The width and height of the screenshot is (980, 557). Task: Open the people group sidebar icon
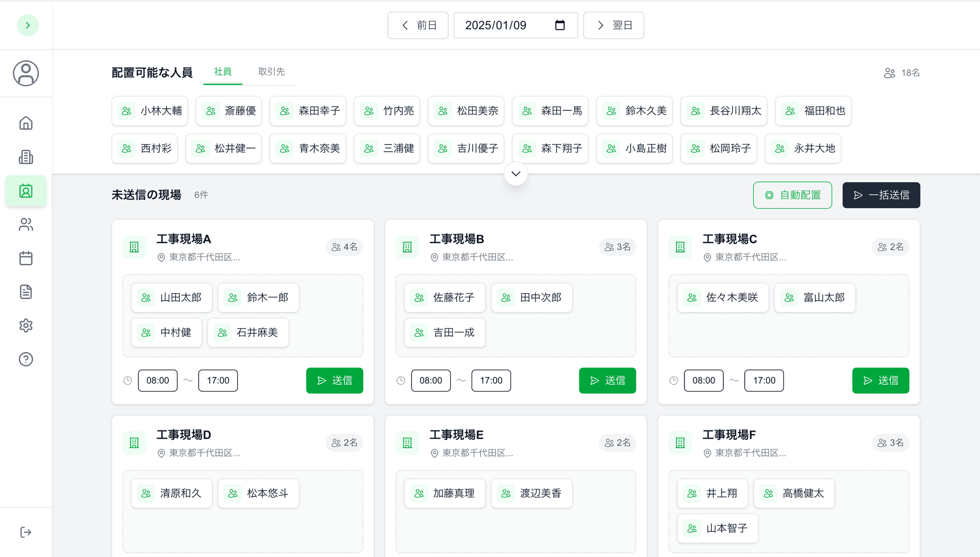pyautogui.click(x=26, y=225)
